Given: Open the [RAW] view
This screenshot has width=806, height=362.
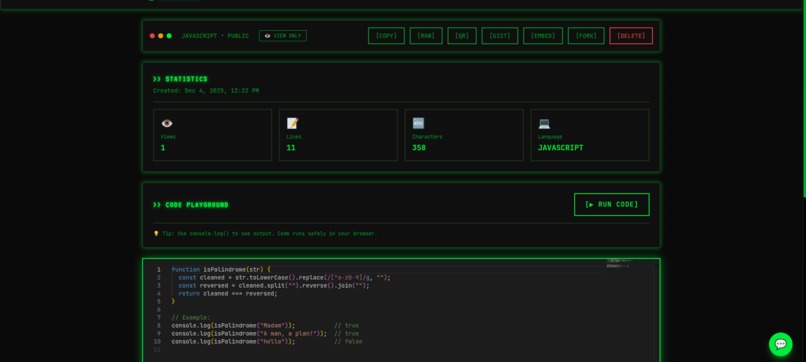Looking at the screenshot, I should coord(426,36).
